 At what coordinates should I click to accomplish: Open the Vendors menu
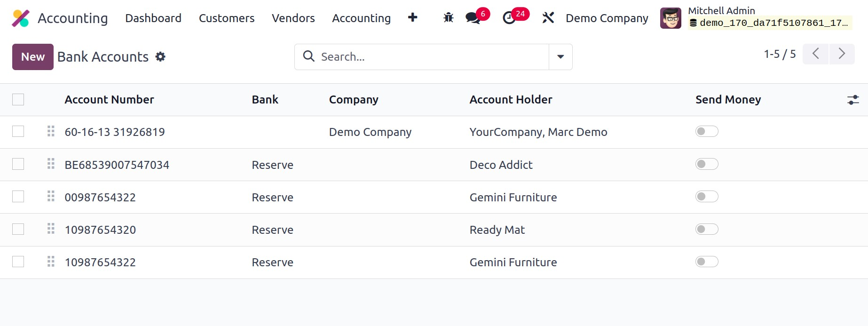coord(293,18)
